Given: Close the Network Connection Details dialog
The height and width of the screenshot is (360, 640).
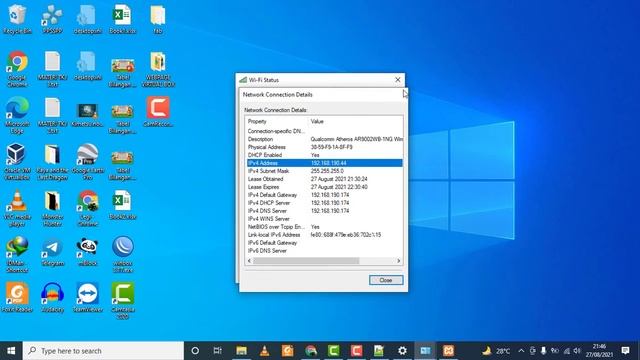Looking at the screenshot, I should tap(386, 280).
